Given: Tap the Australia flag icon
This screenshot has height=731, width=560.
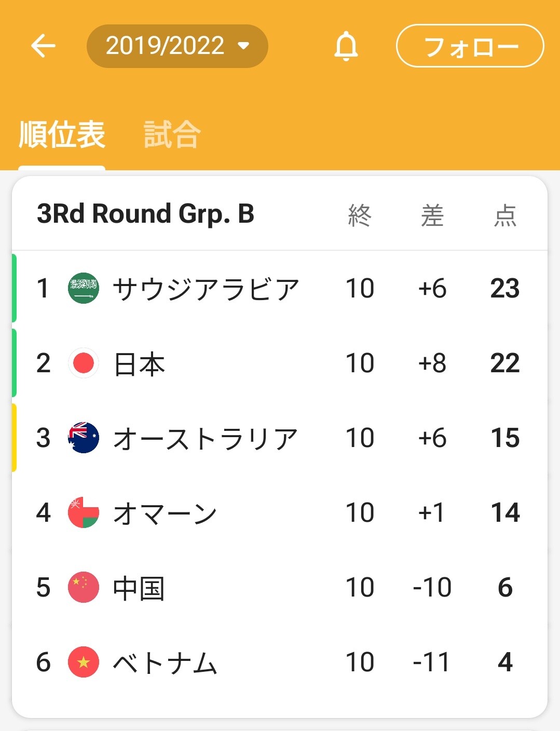Looking at the screenshot, I should [x=84, y=438].
